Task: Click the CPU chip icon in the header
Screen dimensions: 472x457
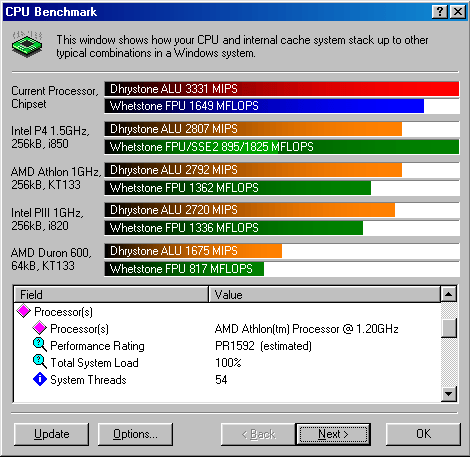Action: 27,44
